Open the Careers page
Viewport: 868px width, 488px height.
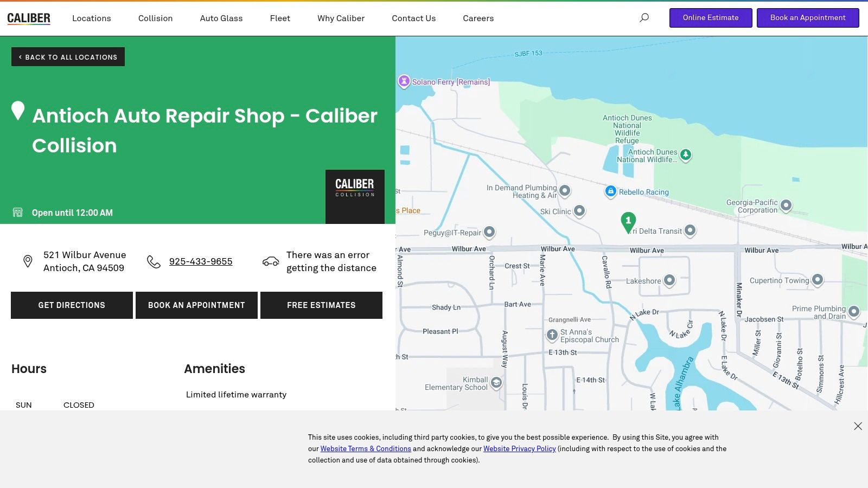click(x=478, y=18)
